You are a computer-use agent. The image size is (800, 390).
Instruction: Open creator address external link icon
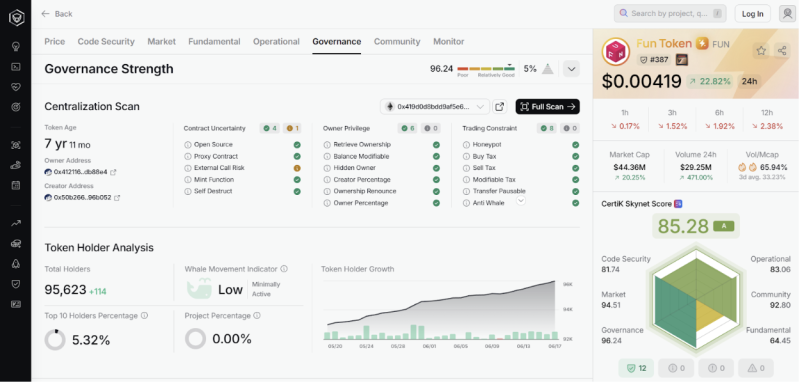pyautogui.click(x=117, y=198)
